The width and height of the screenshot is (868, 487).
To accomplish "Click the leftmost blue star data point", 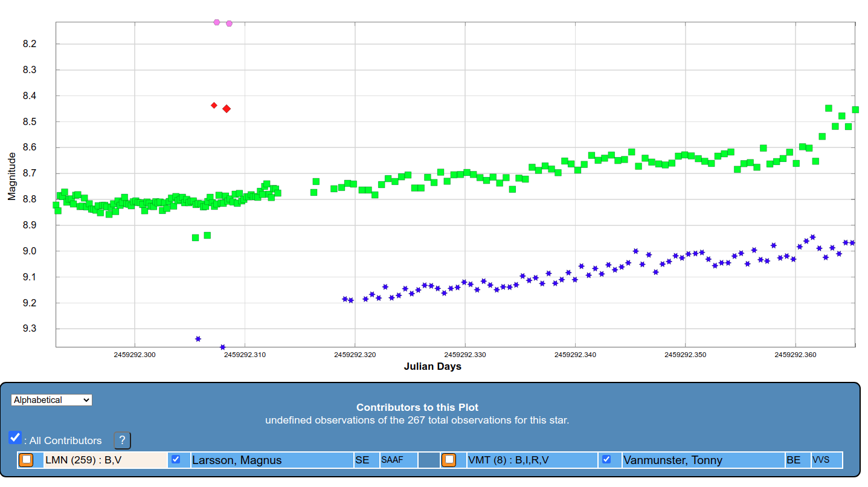I will pyautogui.click(x=198, y=339).
